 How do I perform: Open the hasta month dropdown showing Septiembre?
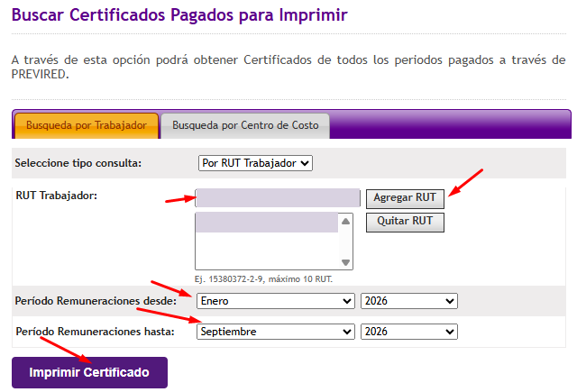276,332
